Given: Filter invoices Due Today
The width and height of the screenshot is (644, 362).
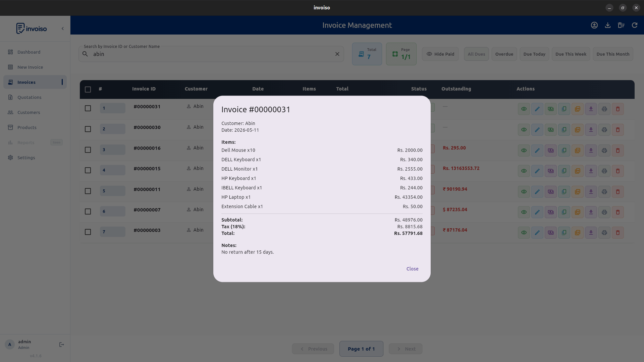Looking at the screenshot, I should [534, 54].
